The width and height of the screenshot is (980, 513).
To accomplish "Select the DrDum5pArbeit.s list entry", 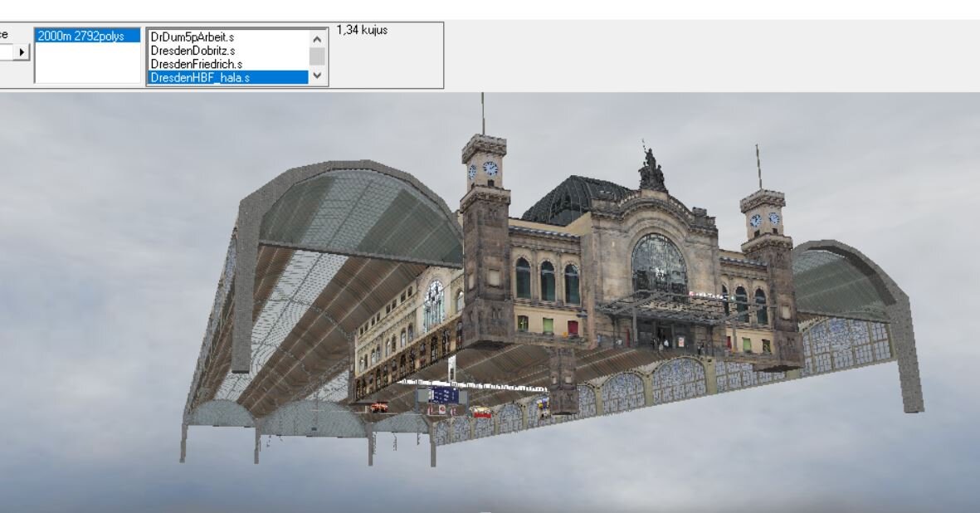I will [228, 37].
